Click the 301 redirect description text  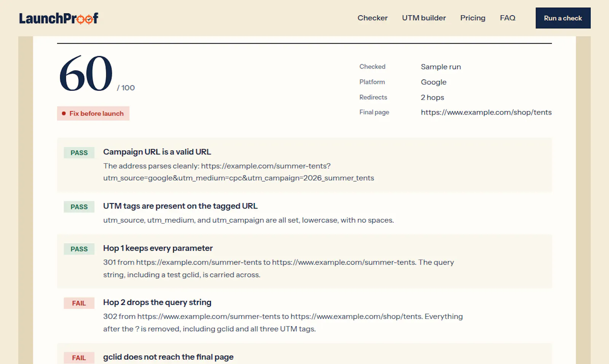pos(279,269)
